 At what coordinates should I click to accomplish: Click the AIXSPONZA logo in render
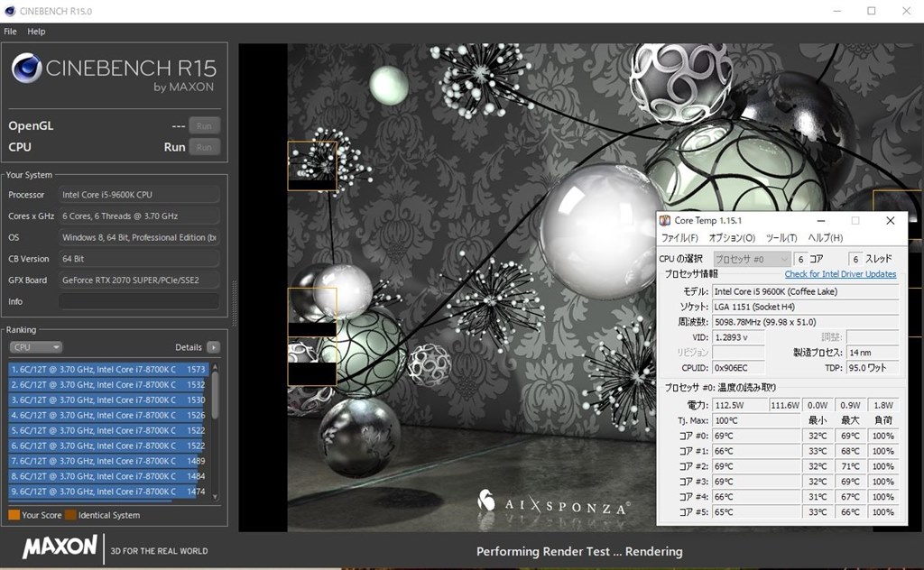point(553,504)
